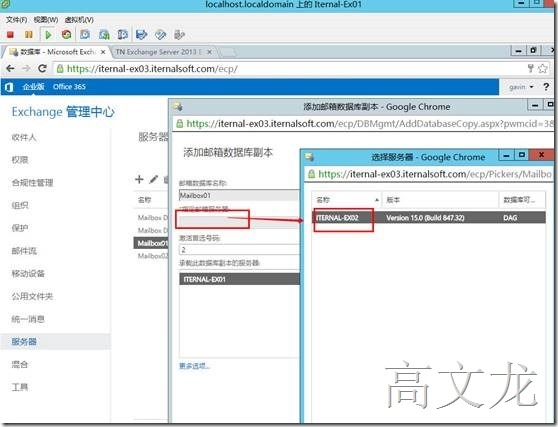Viewport: 558px width, 427px height.
Task: Click the floppy drive connect icon
Action: pos(142,35)
